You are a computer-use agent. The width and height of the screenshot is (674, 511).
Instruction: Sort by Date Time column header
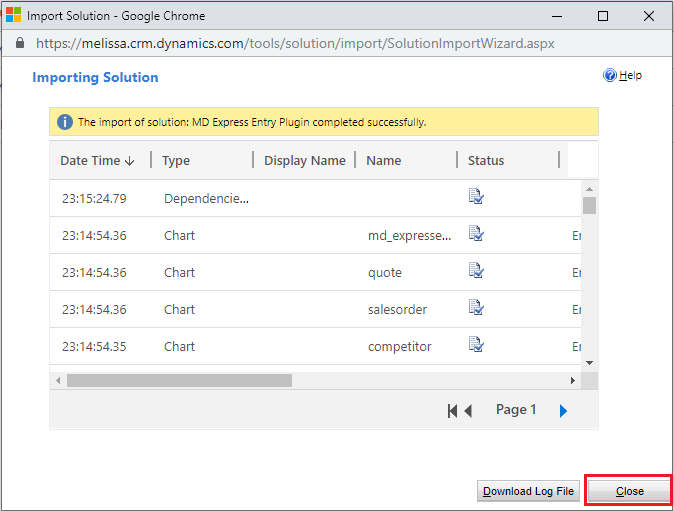97,160
